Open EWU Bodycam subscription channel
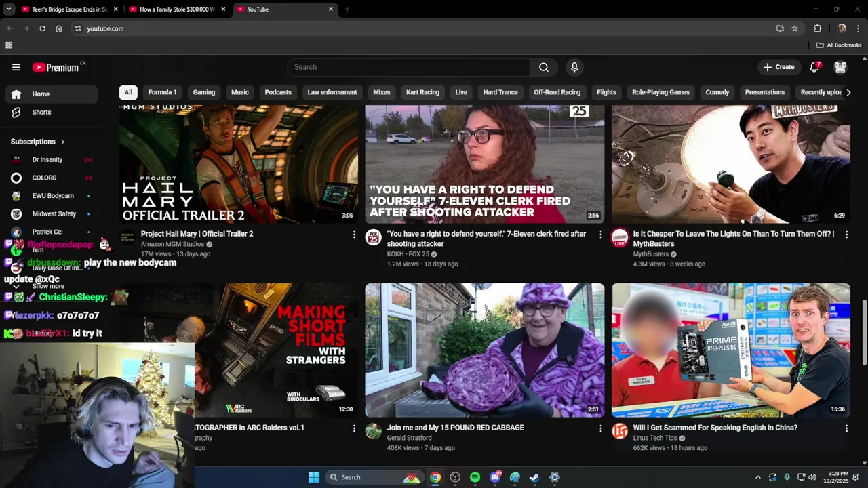Image resolution: width=868 pixels, height=488 pixels. click(x=52, y=196)
